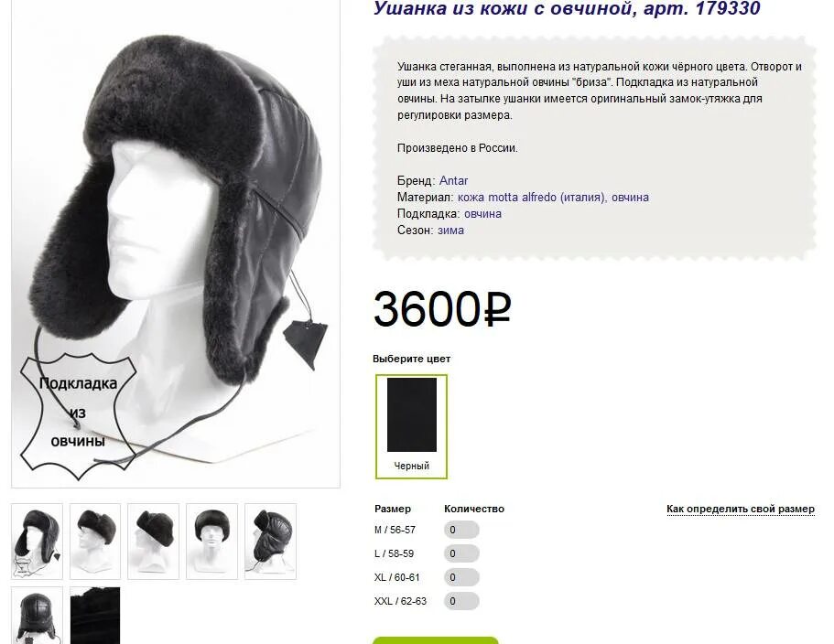Click quantity field for size L / 58-59
Viewport: 834px width, 644px height.
(x=461, y=553)
